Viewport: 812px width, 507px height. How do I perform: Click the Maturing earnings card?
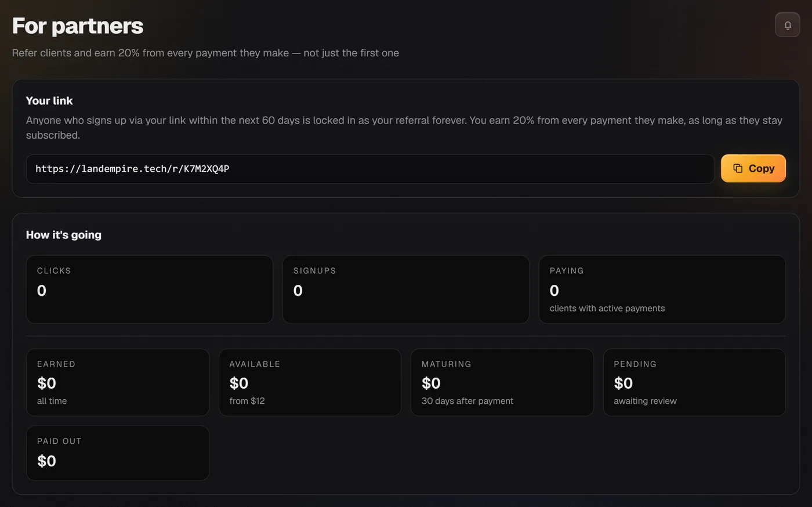502,382
